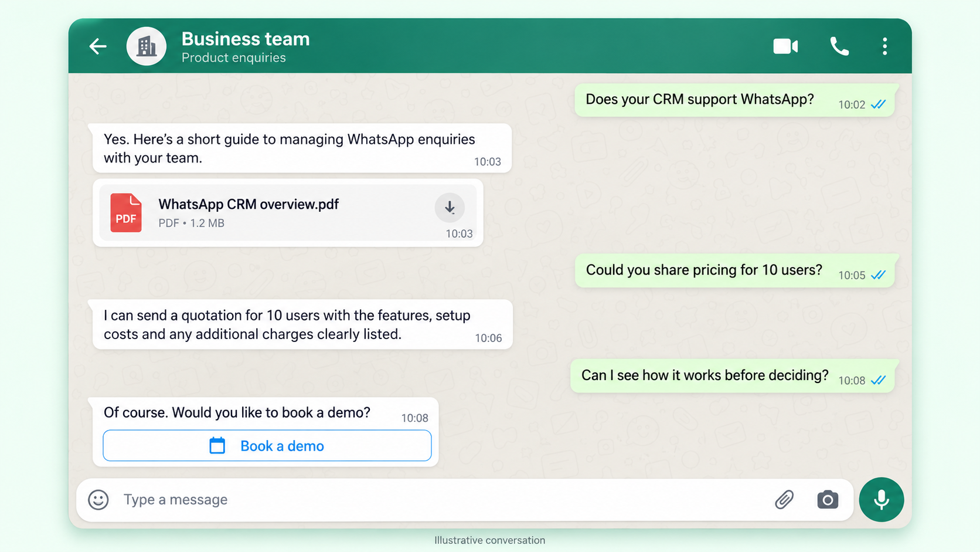Start a video call

(785, 46)
